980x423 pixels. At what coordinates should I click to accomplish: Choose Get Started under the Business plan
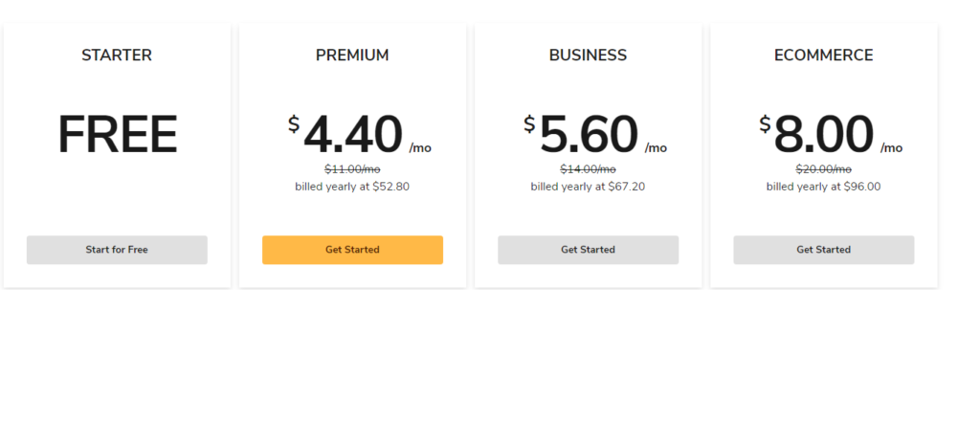[x=588, y=250]
